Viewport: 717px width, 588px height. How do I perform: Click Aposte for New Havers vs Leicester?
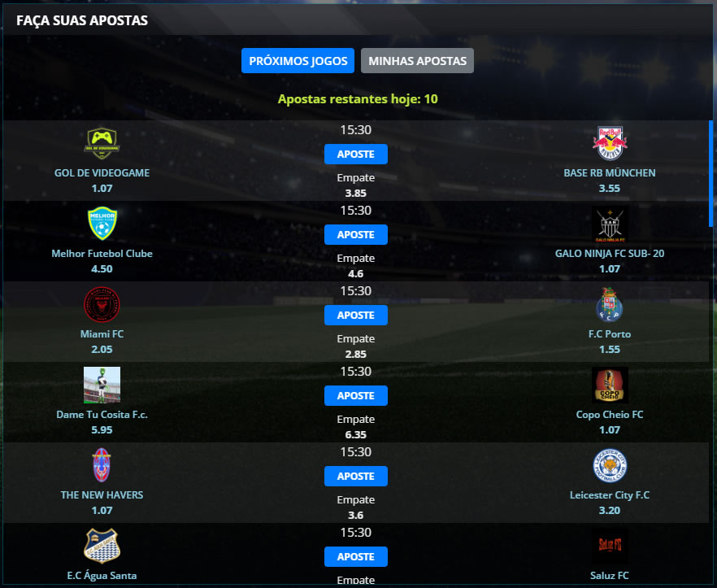coord(356,477)
